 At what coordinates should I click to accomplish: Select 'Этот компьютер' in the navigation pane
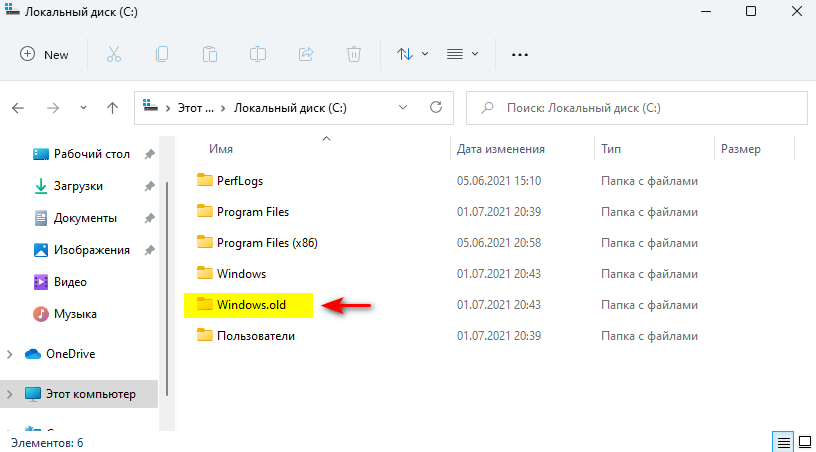91,394
